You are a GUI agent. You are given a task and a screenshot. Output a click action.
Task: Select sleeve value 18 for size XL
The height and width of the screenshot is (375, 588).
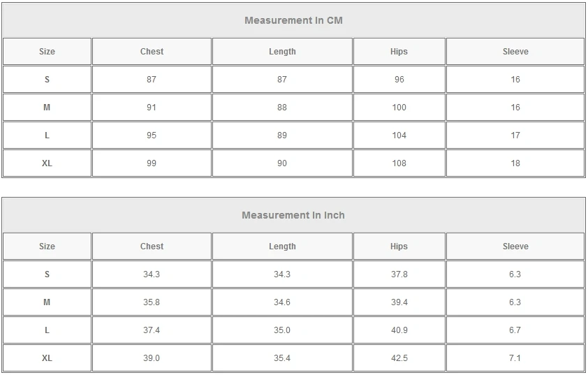tap(515, 163)
